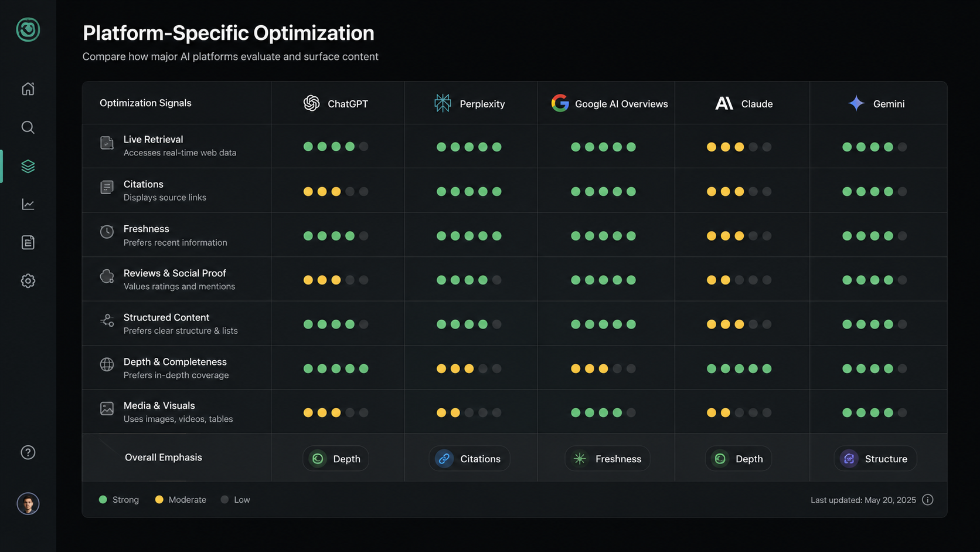
Task: Select the Google AI Overviews column header
Action: click(606, 103)
